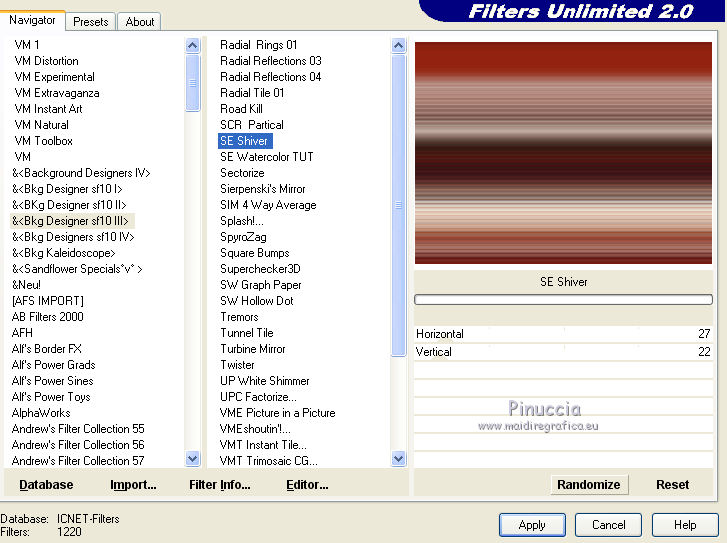727x543 pixels.
Task: Select &<Bkg Designers sf10 IV> category
Action: tap(73, 237)
